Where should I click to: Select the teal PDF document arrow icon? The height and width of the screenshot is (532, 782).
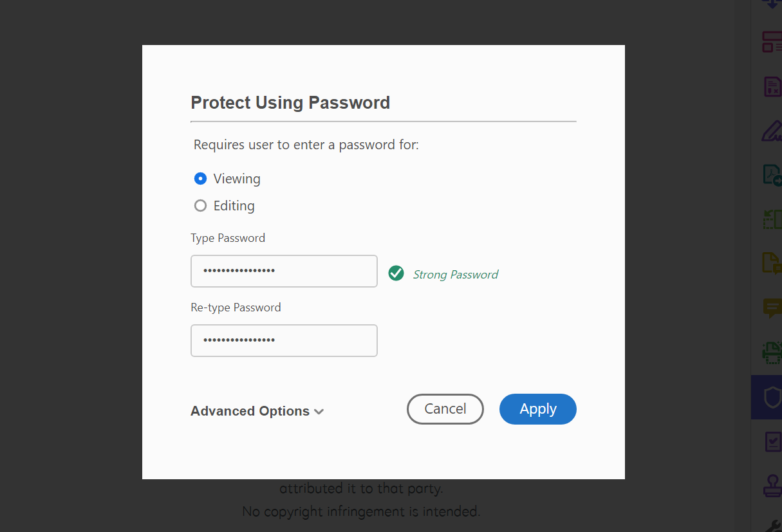(772, 174)
